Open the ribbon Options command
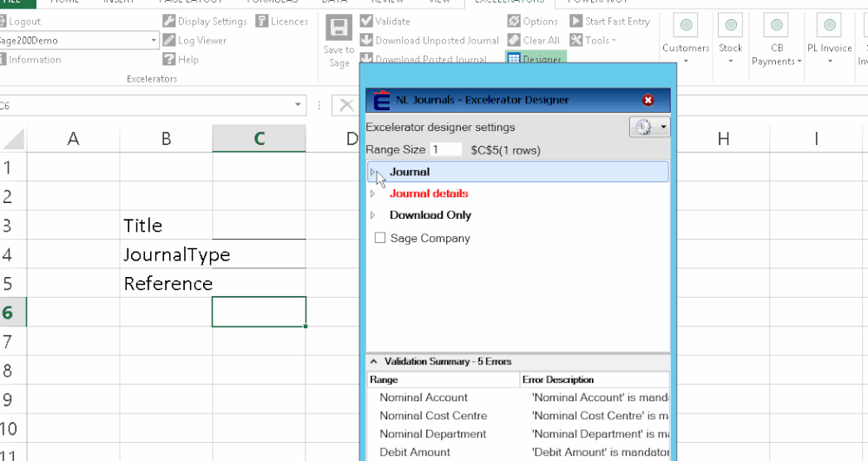868x461 pixels. tap(533, 22)
